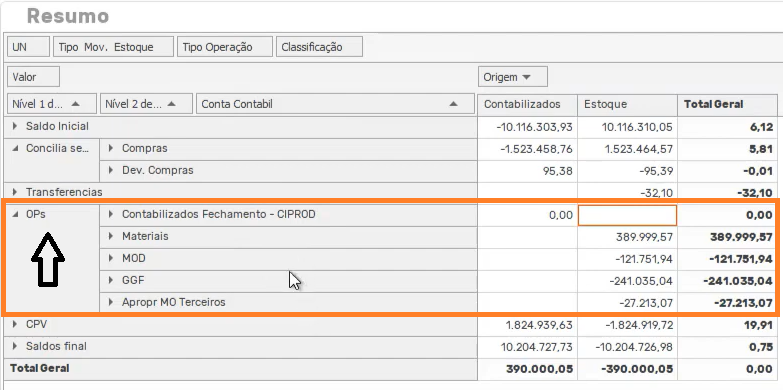Select the Classificação field
Image resolution: width=783 pixels, height=390 pixels.
[319, 47]
